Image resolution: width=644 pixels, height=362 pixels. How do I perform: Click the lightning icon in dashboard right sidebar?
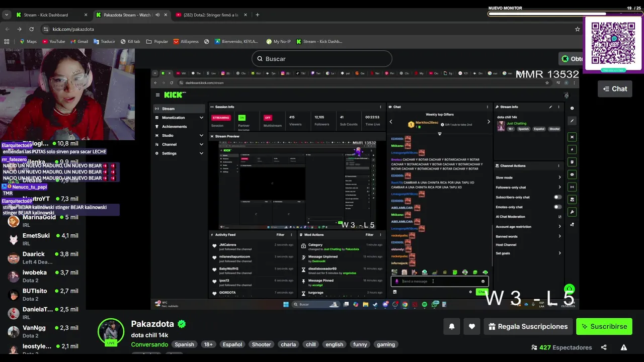click(x=572, y=149)
